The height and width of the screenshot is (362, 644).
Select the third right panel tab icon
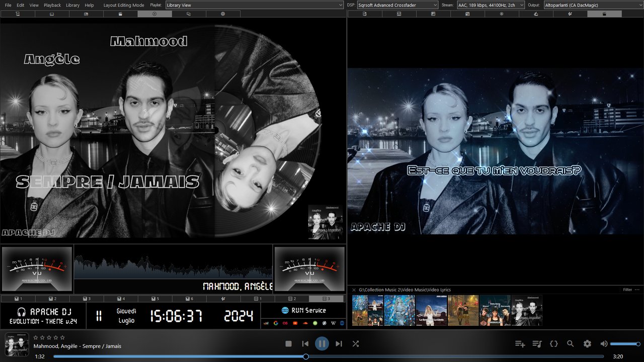click(433, 14)
